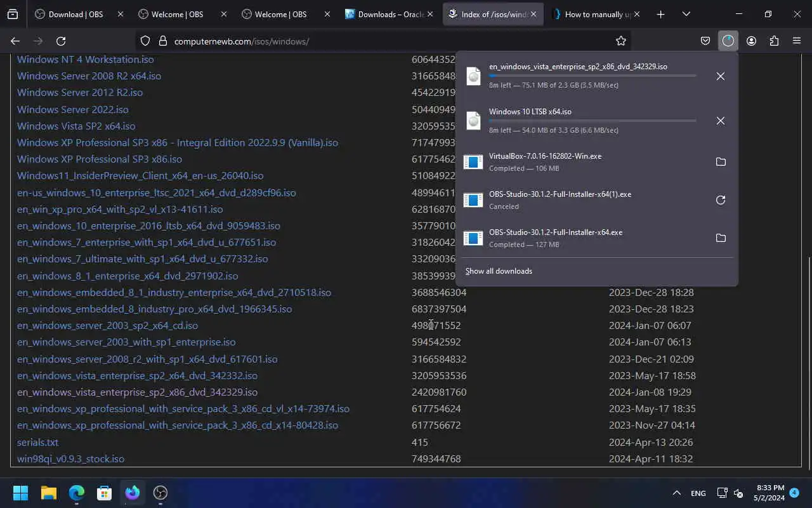The width and height of the screenshot is (812, 508).
Task: Go back using the back arrow
Action: 15,41
